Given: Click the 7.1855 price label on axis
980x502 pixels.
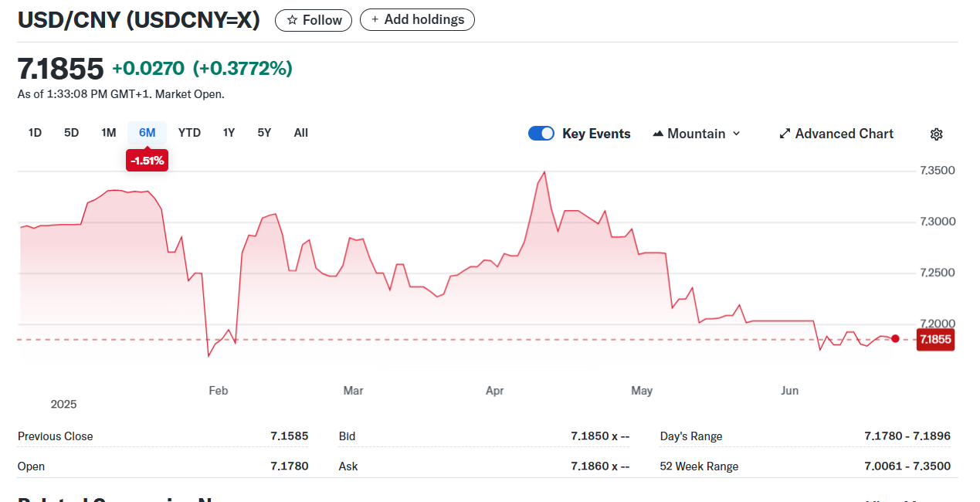Looking at the screenshot, I should click(934, 339).
